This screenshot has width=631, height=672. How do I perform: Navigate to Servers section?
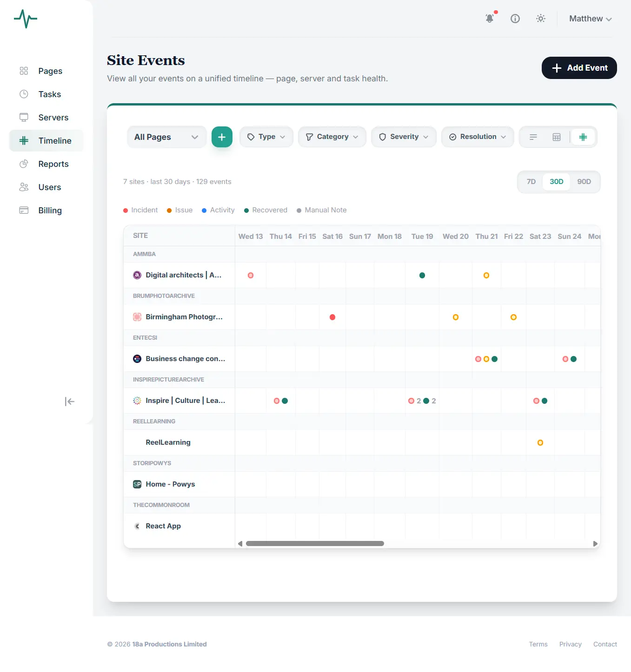(46, 118)
